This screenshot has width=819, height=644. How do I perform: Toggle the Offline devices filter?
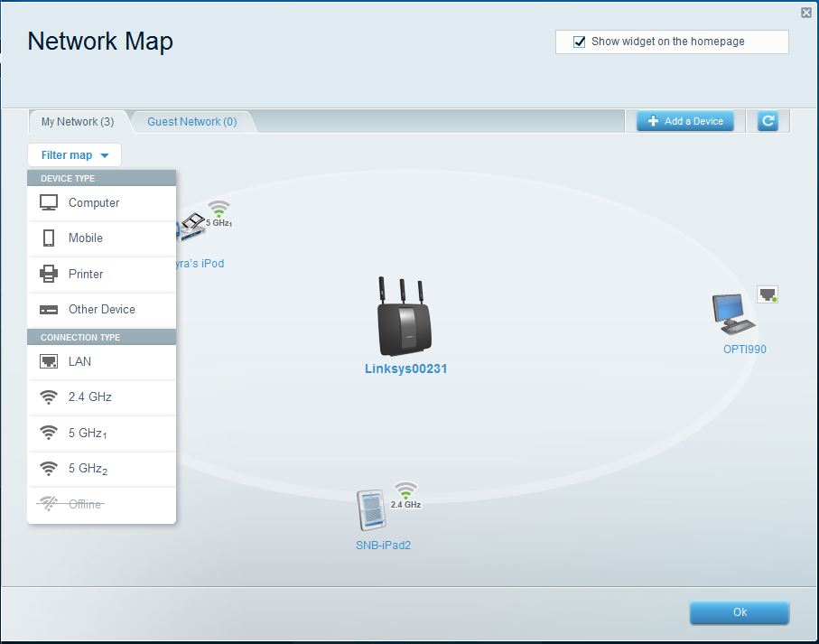101,505
